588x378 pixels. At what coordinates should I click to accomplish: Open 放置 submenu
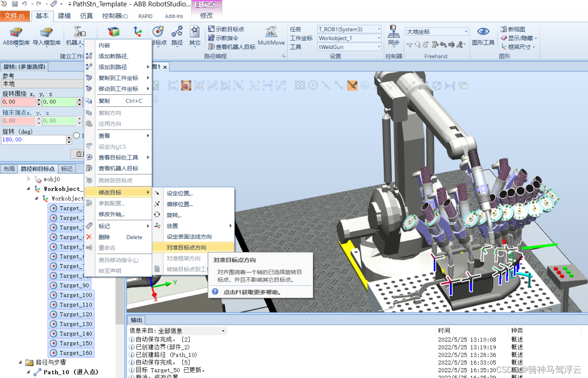click(x=193, y=226)
